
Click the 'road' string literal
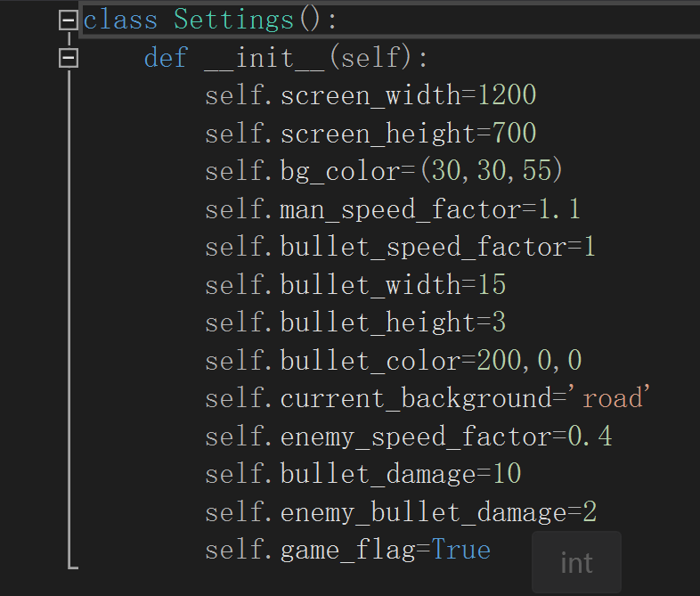coord(612,398)
